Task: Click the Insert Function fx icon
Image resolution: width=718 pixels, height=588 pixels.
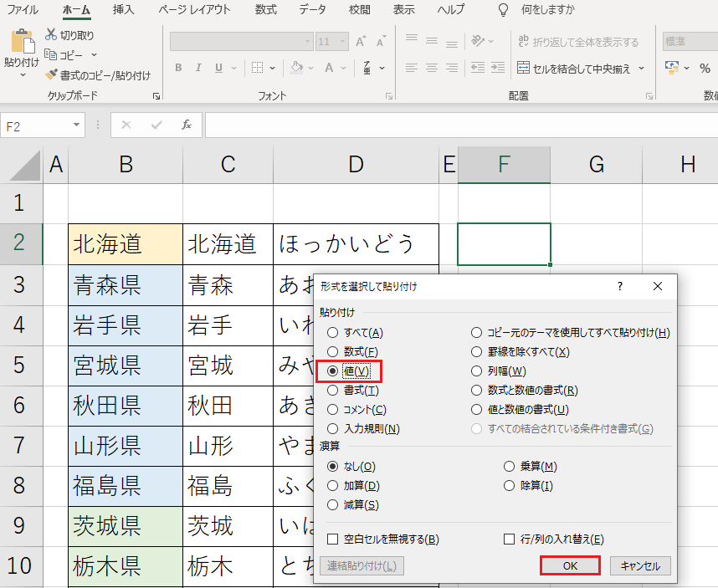Action: coord(187,125)
